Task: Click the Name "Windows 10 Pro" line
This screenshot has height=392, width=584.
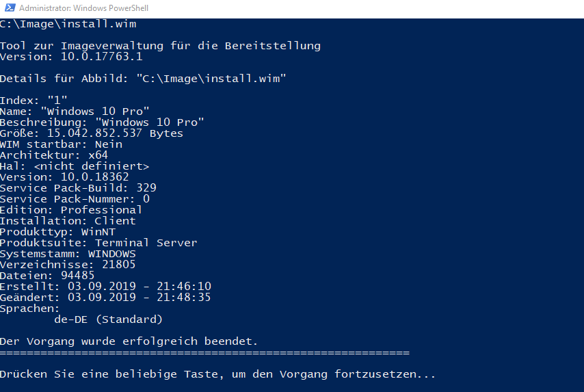Action: pyautogui.click(x=75, y=112)
